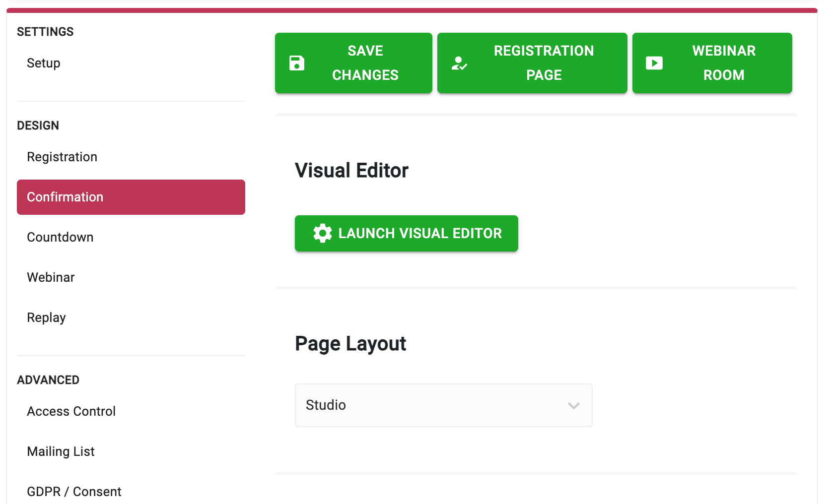The image size is (830, 504).
Task: Open the GDPR / Consent settings
Action: tap(74, 492)
